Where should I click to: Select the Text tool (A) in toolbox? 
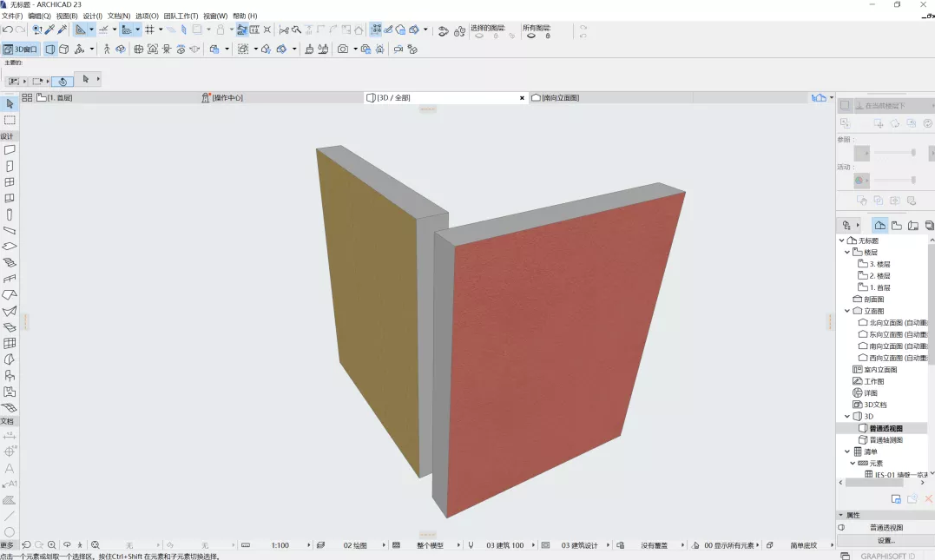(x=10, y=468)
